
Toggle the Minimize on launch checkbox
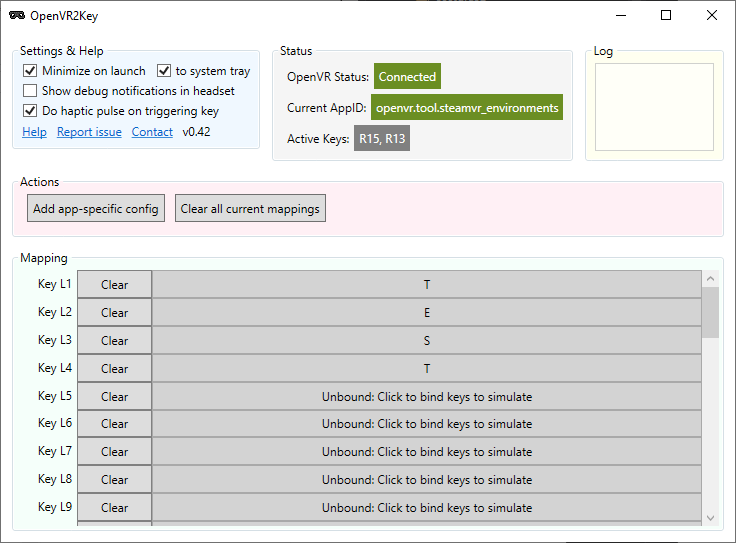(x=30, y=71)
